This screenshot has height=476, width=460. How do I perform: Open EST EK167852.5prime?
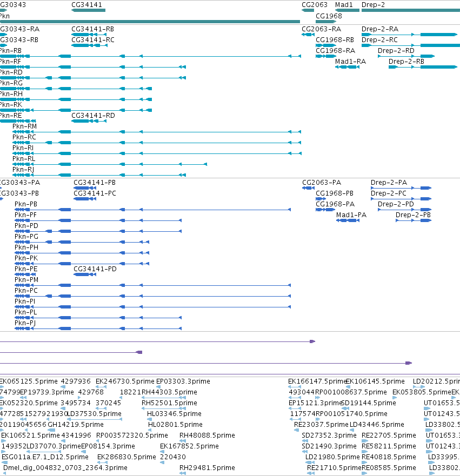pos(189,446)
